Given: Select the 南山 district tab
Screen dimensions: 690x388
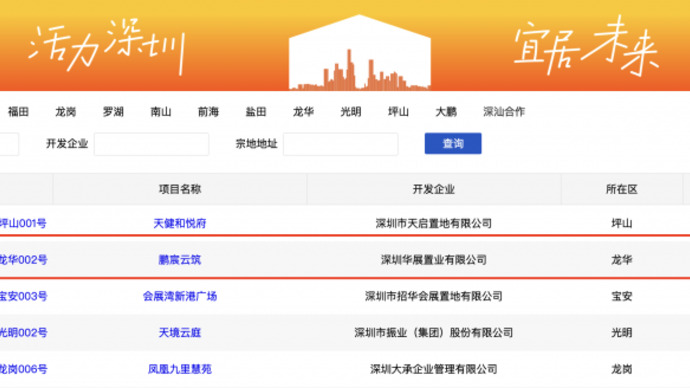Looking at the screenshot, I should (x=161, y=112).
